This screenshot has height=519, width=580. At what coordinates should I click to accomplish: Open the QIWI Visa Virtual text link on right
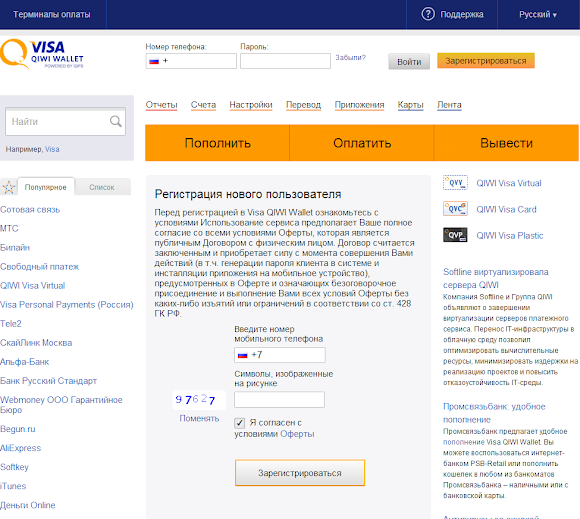coord(509,183)
